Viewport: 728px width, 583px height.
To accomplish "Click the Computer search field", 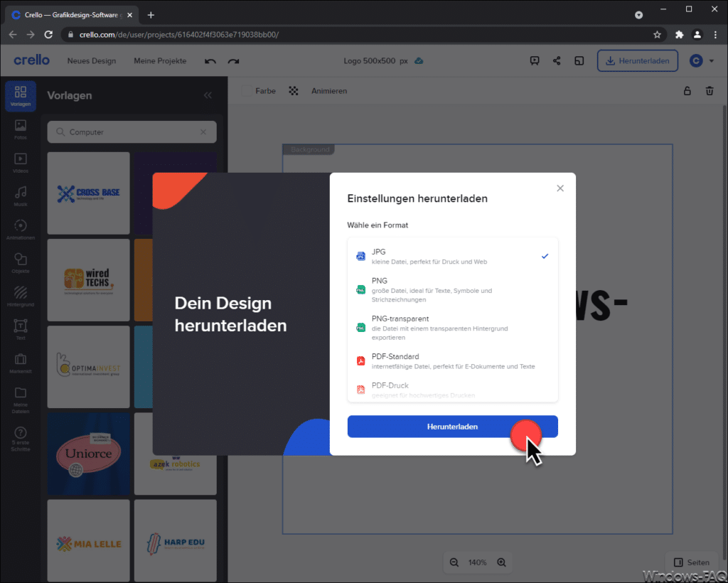I will [132, 132].
